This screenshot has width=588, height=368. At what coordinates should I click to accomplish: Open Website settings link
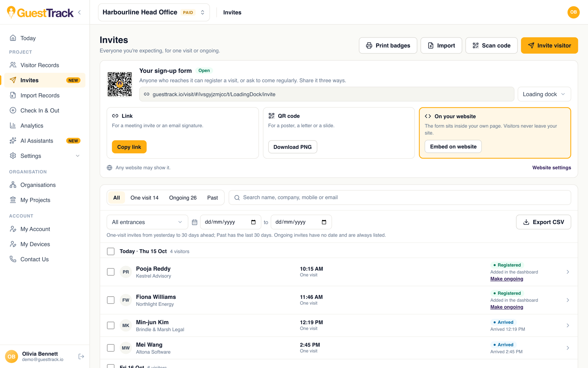(552, 168)
